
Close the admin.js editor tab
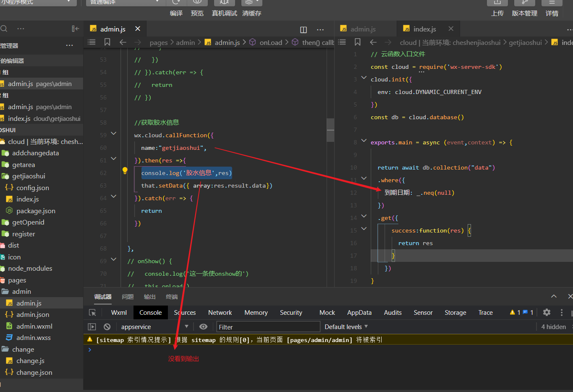tap(138, 29)
